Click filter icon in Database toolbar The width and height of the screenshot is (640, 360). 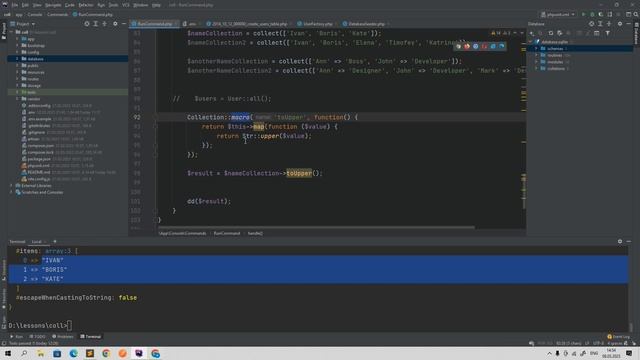607,33
